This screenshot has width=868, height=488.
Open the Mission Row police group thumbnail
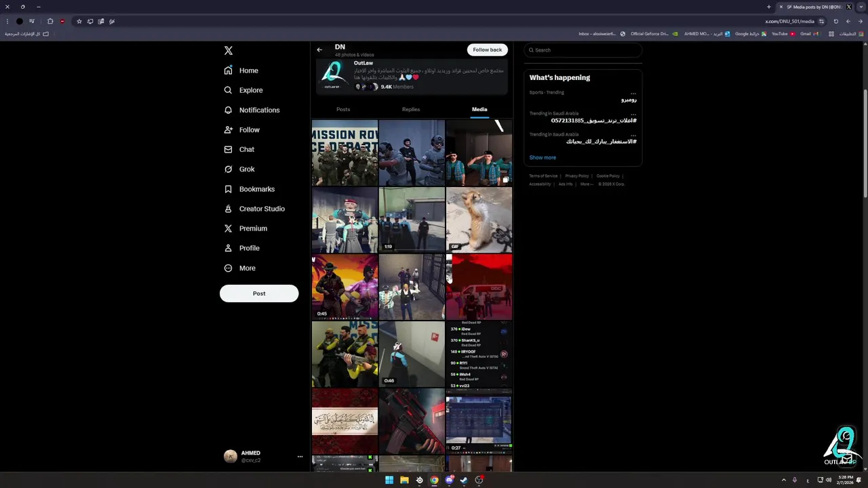point(344,153)
